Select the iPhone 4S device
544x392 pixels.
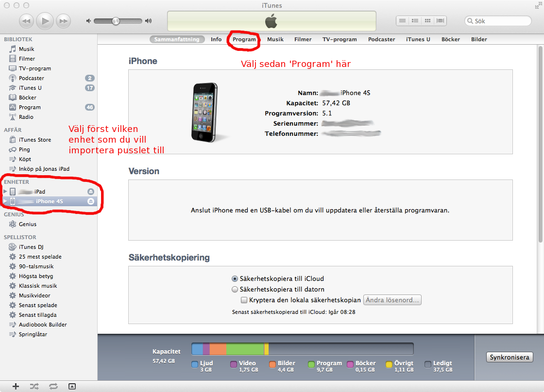click(49, 201)
